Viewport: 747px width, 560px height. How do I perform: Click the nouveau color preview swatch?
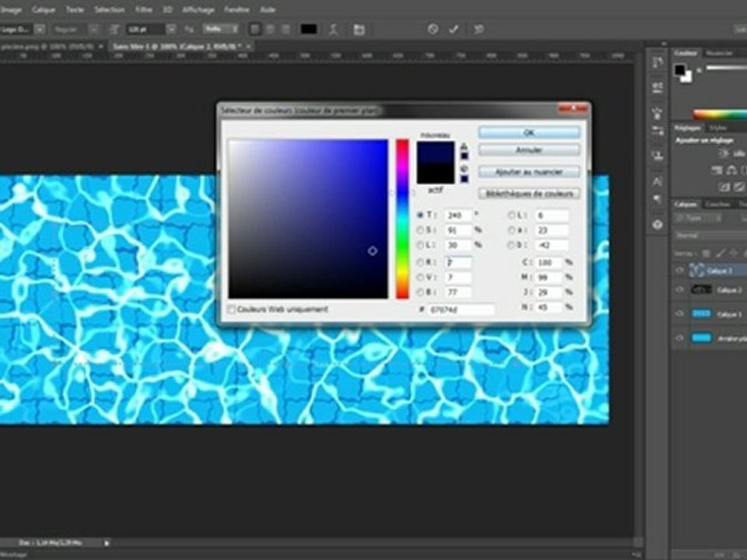click(436, 152)
